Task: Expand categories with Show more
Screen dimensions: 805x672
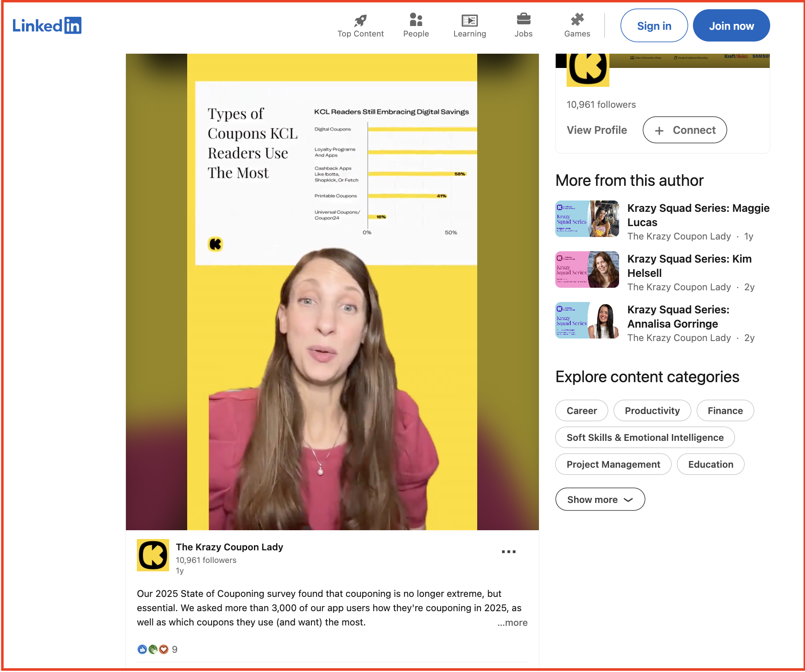Action: (x=600, y=499)
